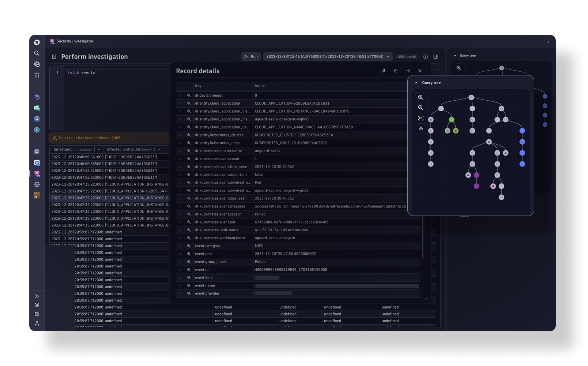Expand the dt.davis.timeout row
This screenshot has width=588, height=366.
click(x=180, y=96)
